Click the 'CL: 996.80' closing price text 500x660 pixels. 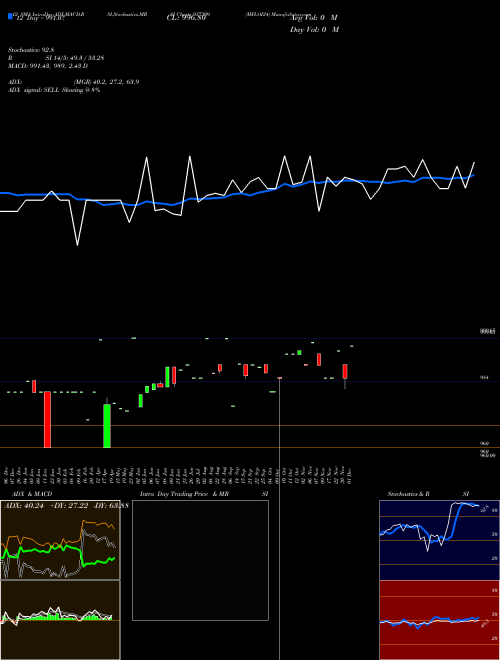[x=186, y=18]
